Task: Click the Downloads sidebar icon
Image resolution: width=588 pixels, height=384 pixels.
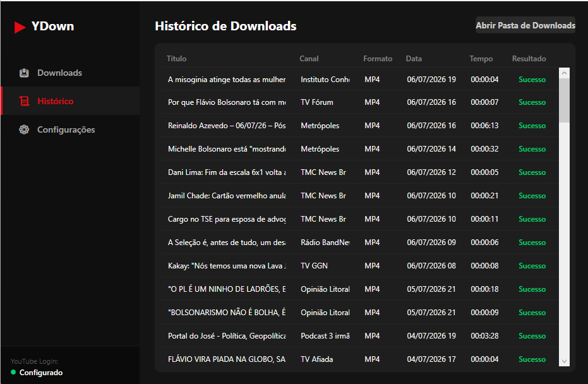Action: point(24,73)
